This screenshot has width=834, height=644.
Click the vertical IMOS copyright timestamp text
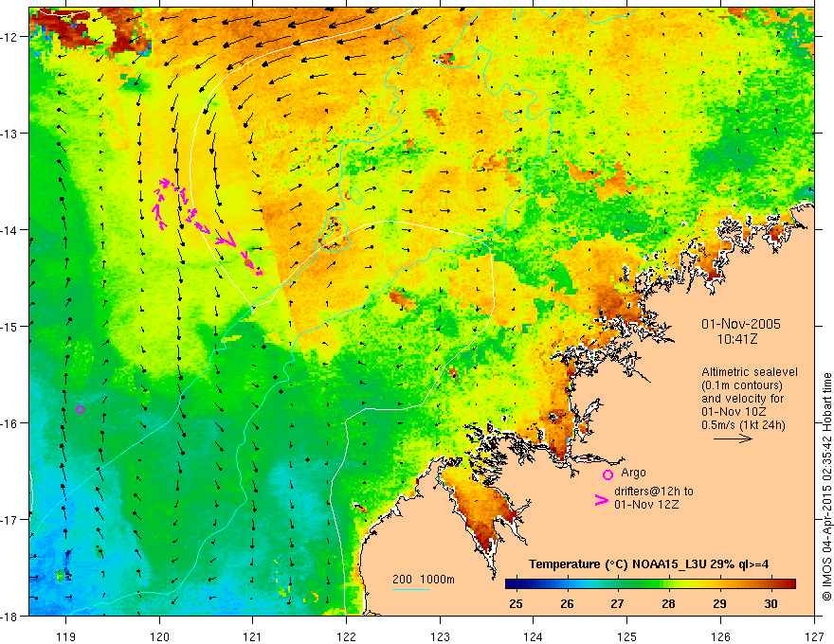826,486
